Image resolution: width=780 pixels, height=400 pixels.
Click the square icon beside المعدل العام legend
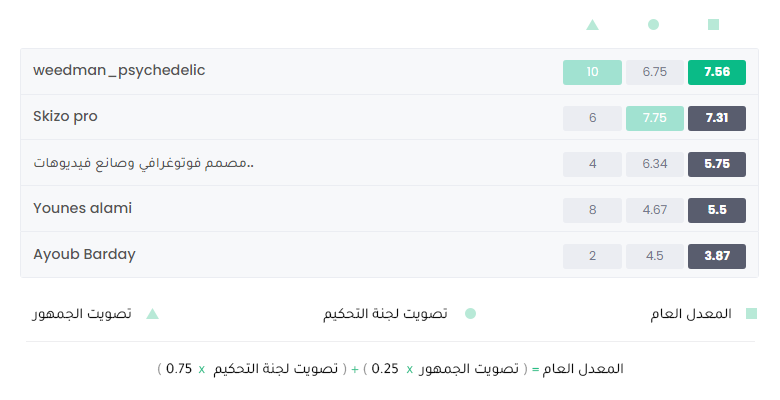[x=751, y=313]
